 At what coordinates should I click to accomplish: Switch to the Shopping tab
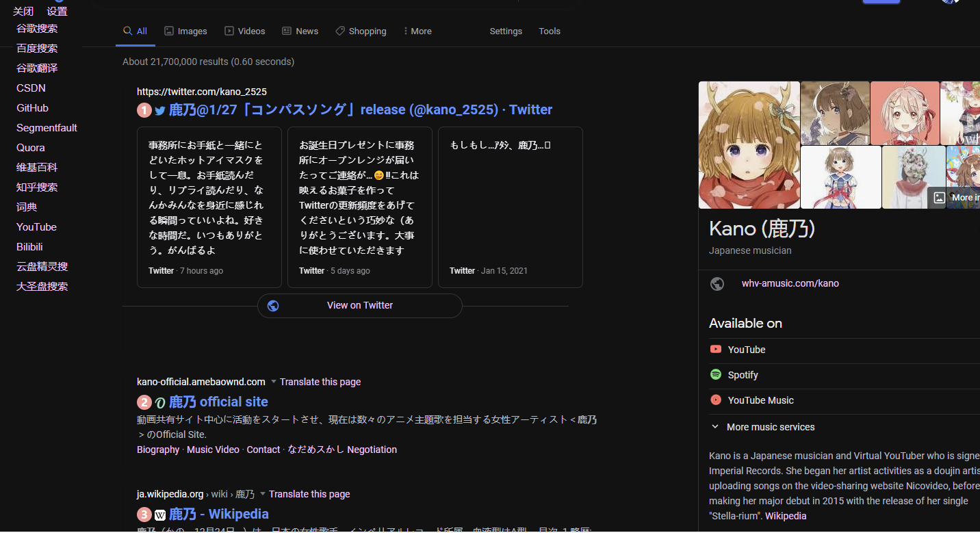(x=361, y=31)
